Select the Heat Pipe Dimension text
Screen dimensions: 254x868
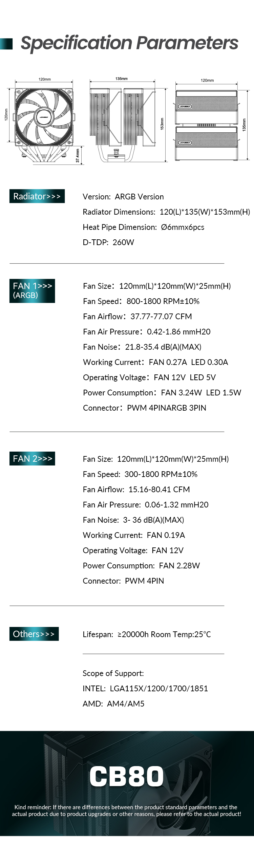[x=143, y=227]
